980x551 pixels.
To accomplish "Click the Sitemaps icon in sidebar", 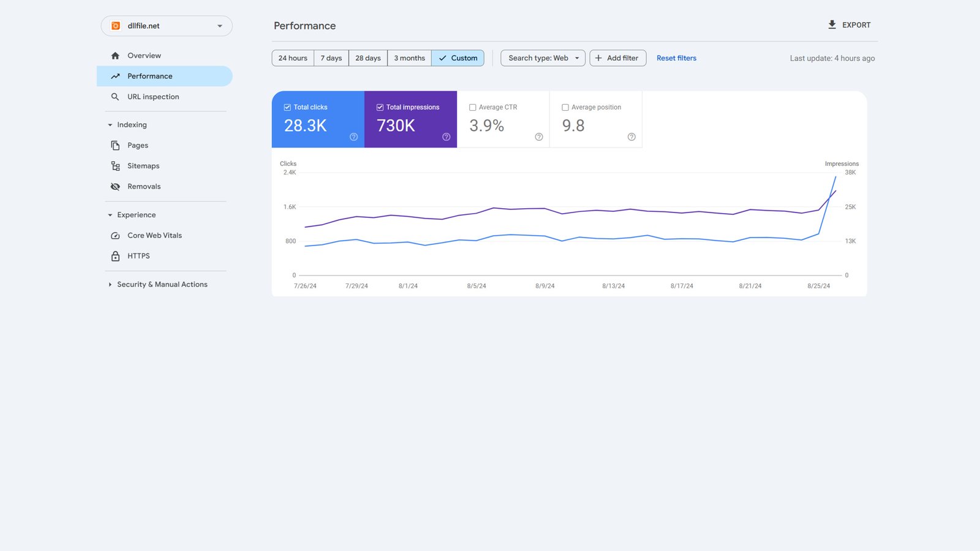I will [x=115, y=165].
